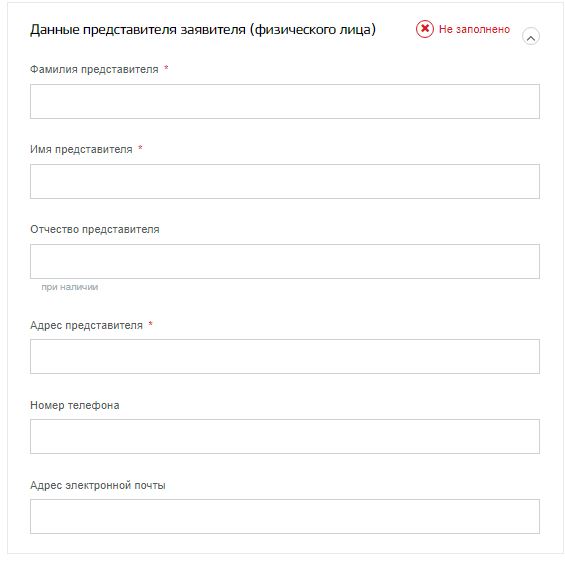565x563 pixels.
Task: Click the 'Адрес электронной почты' field label
Action: pos(98,485)
